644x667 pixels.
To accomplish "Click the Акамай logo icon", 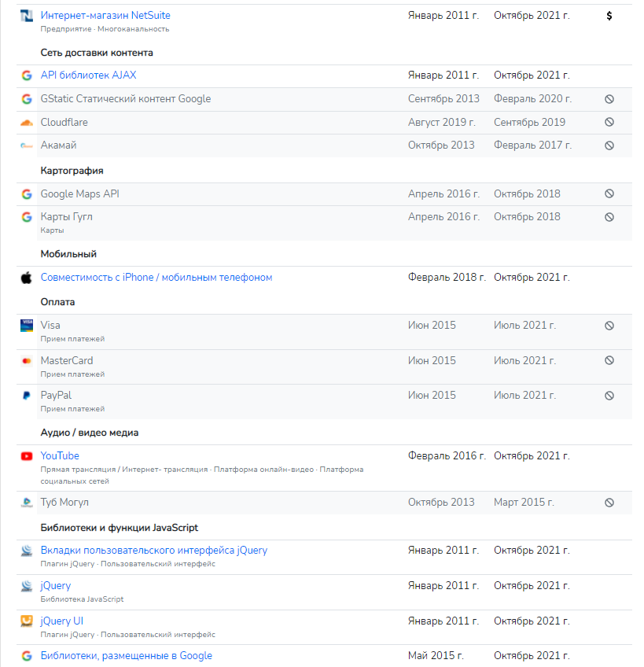I will (27, 146).
